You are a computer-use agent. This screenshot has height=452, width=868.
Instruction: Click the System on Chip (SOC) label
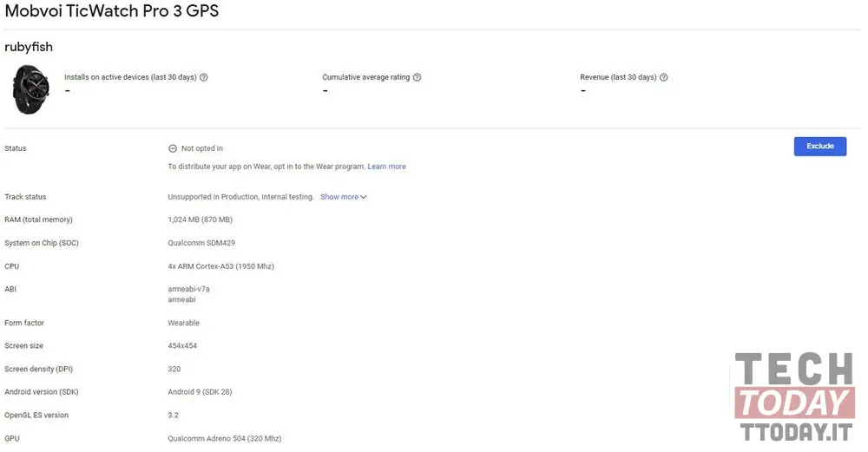42,243
